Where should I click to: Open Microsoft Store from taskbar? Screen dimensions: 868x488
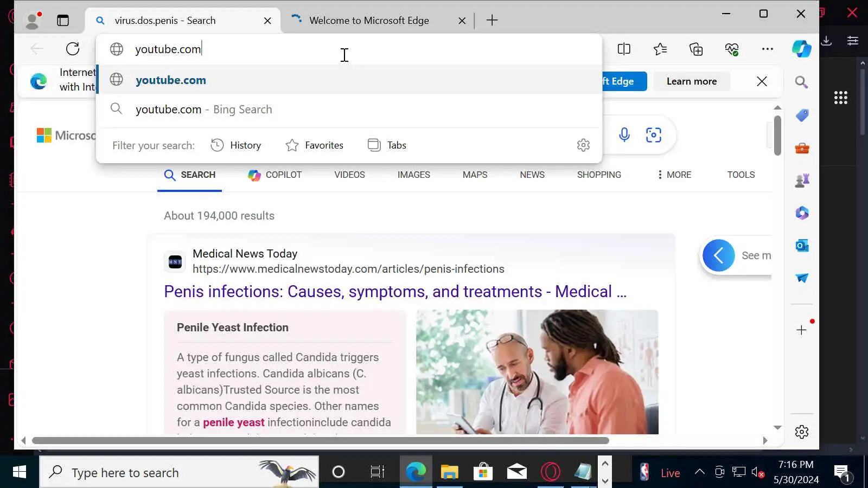coord(483,472)
